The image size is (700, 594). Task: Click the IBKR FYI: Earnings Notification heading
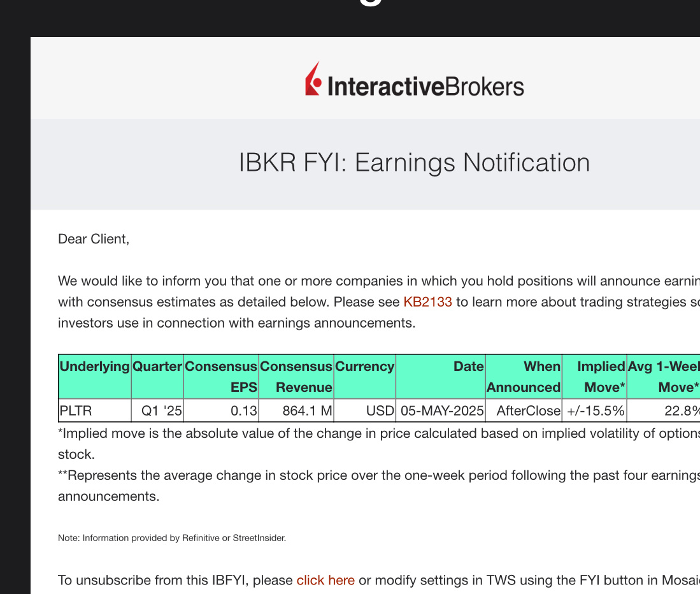pos(414,163)
